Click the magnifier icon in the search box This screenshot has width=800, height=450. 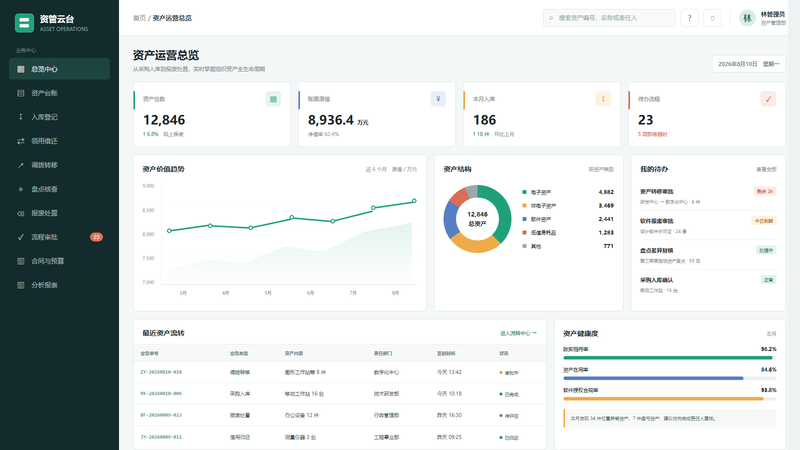pos(551,18)
